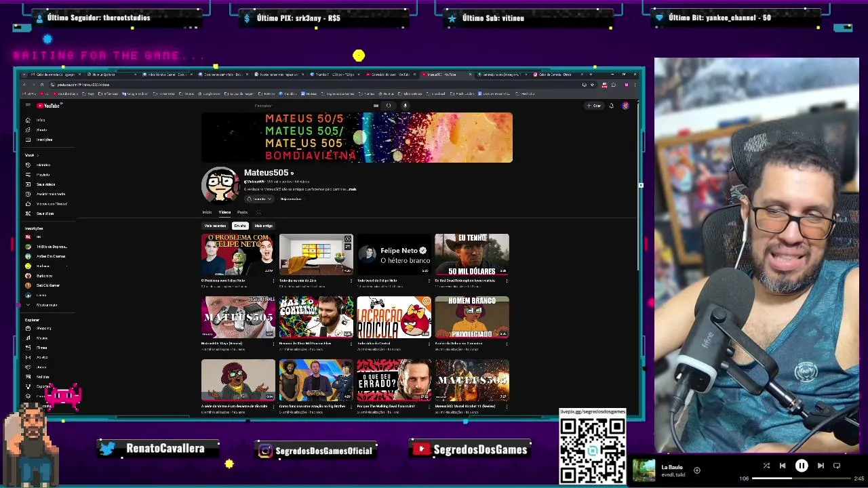Toggle shuffle in music player
This screenshot has width=868, height=488.
[766, 466]
